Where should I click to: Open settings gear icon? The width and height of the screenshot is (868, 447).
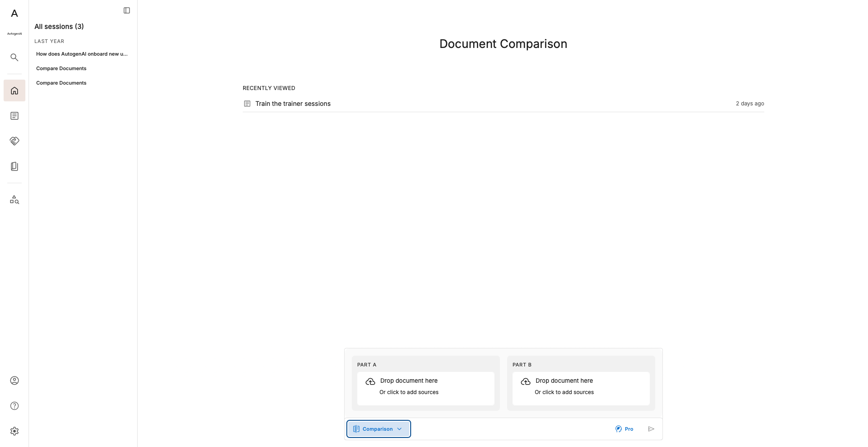14,431
